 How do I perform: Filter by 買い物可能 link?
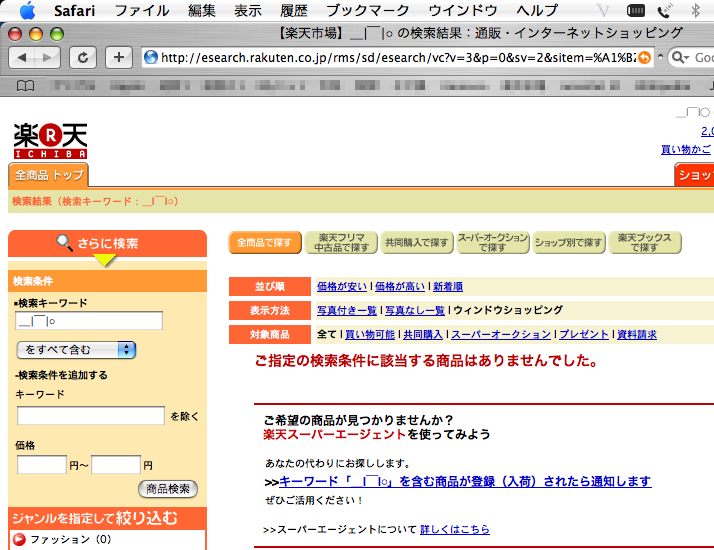tap(370, 335)
